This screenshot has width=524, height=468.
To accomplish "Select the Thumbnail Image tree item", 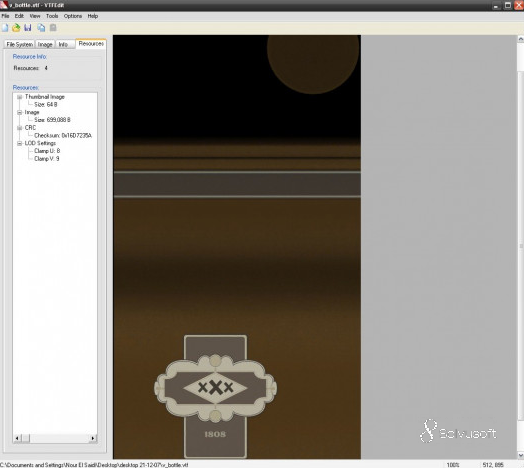I will (44, 97).
